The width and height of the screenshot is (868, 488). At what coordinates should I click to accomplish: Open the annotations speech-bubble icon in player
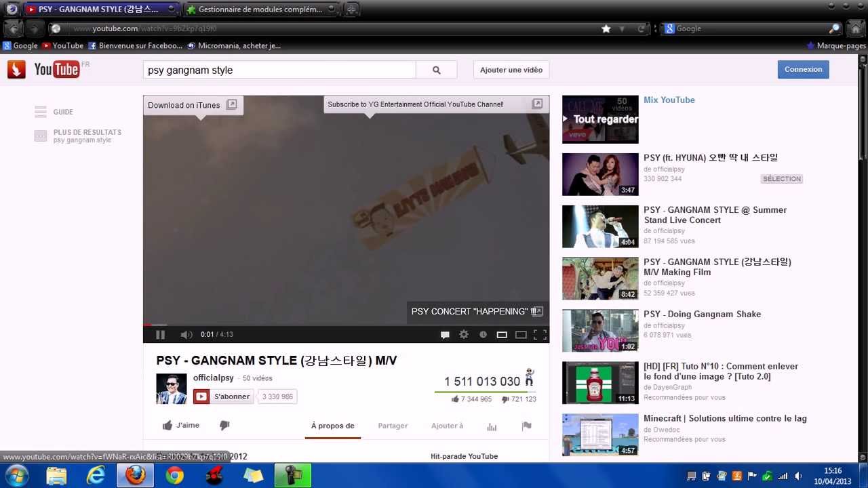tap(445, 334)
